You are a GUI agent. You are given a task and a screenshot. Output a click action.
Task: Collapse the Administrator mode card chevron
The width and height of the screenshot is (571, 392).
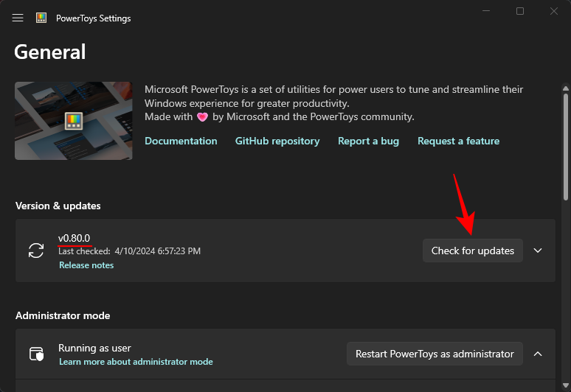pyautogui.click(x=538, y=354)
